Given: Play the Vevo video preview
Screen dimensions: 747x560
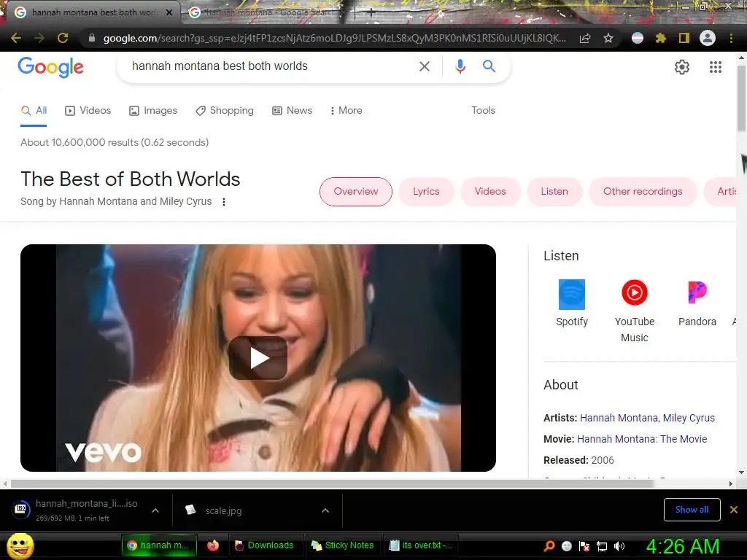Looking at the screenshot, I should click(258, 358).
